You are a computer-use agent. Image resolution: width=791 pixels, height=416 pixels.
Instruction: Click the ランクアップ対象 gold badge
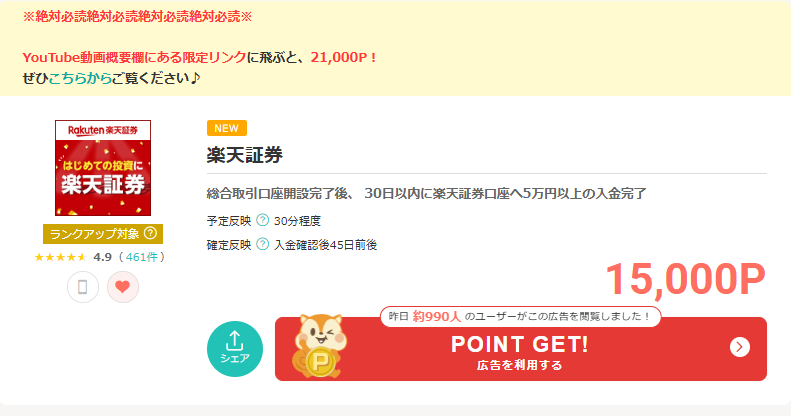103,234
